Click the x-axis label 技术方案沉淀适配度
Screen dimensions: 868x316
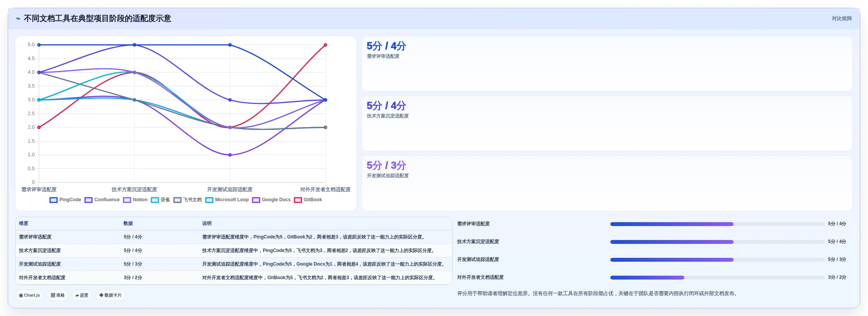(134, 190)
